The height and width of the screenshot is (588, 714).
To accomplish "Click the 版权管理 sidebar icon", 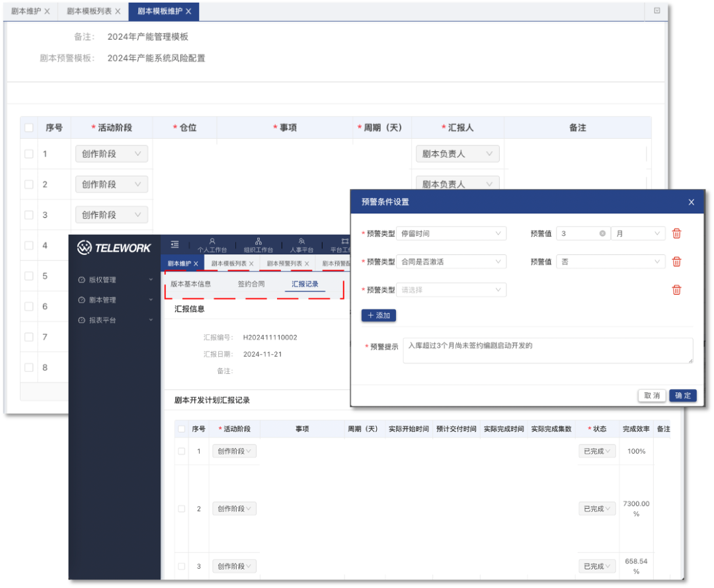I will 81,280.
